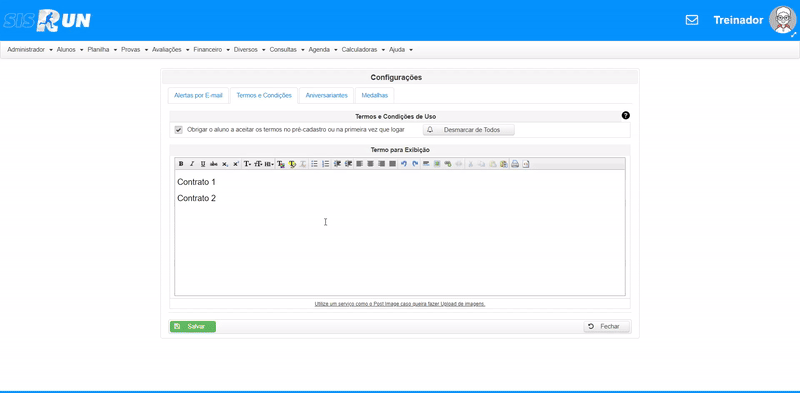Open the text color picker
800x393 pixels.
tap(281, 164)
